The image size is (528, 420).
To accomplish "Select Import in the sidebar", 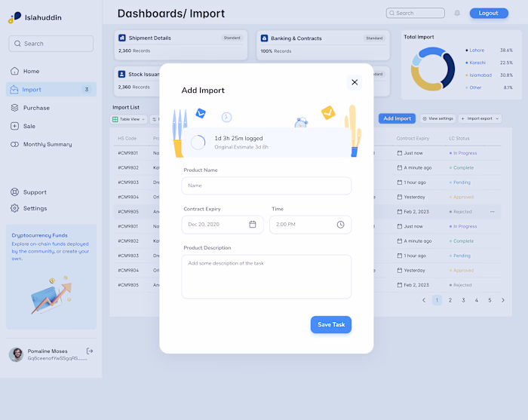I will tap(51, 90).
